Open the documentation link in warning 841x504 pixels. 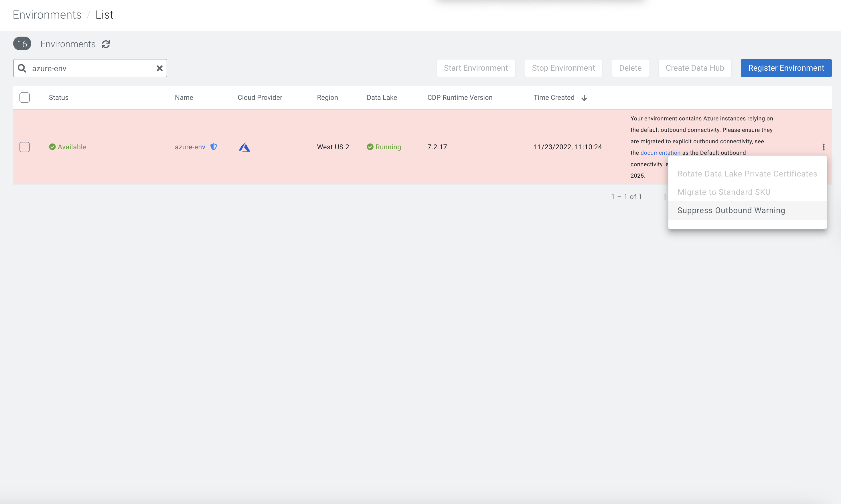(660, 153)
